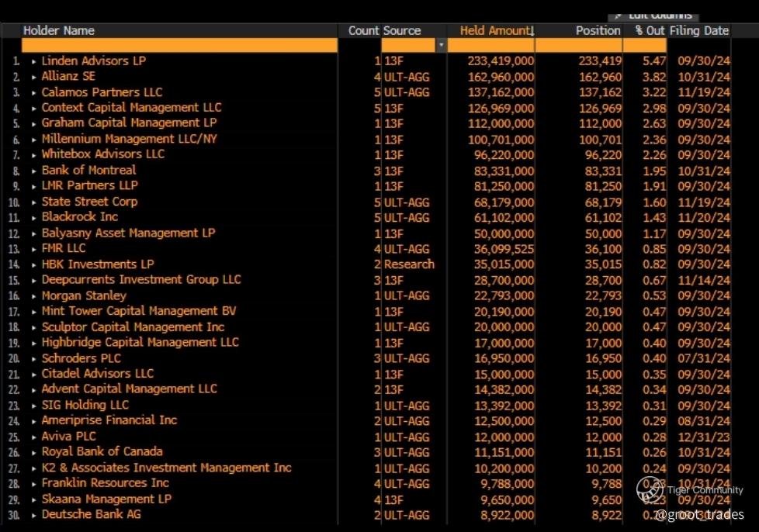The height and width of the screenshot is (532, 759).
Task: Select Advent Capital Management LLC name
Action: [x=130, y=389]
